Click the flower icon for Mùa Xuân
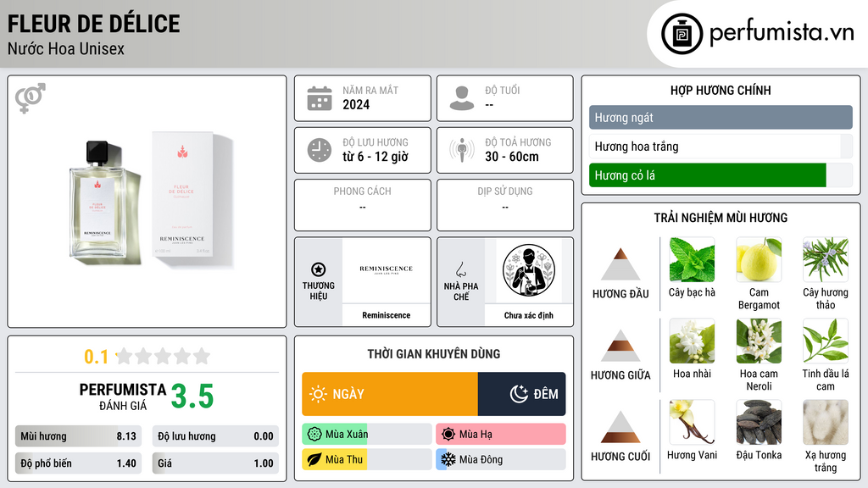Image resolution: width=868 pixels, height=488 pixels. tap(314, 434)
